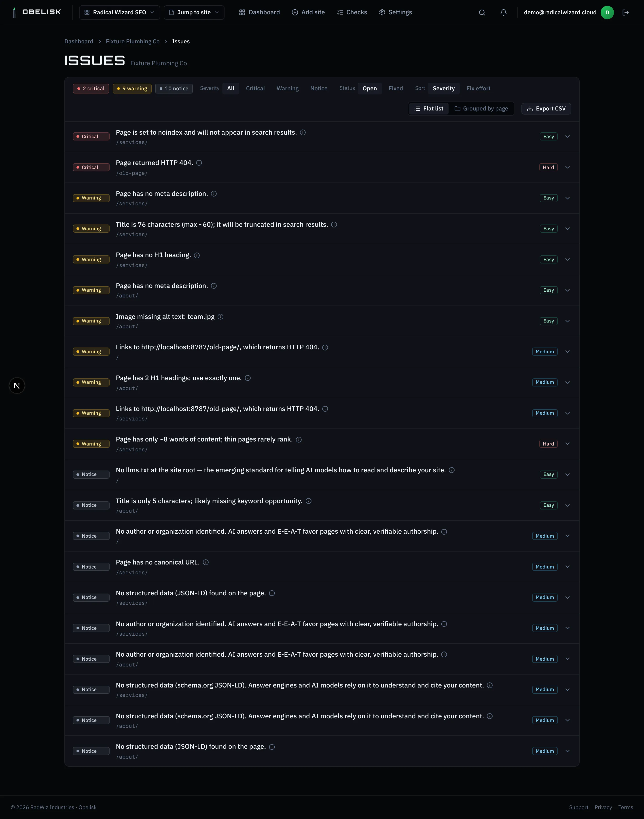The image size is (644, 819).
Task: Click info icon for 76 characters title issue
Action: [334, 224]
